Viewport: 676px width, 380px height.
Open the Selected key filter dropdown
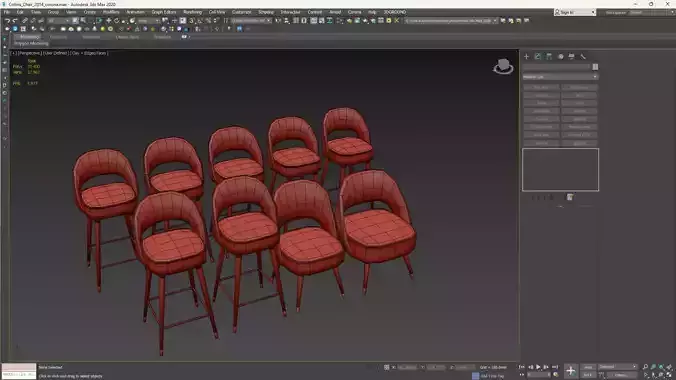pyautogui.click(x=617, y=367)
